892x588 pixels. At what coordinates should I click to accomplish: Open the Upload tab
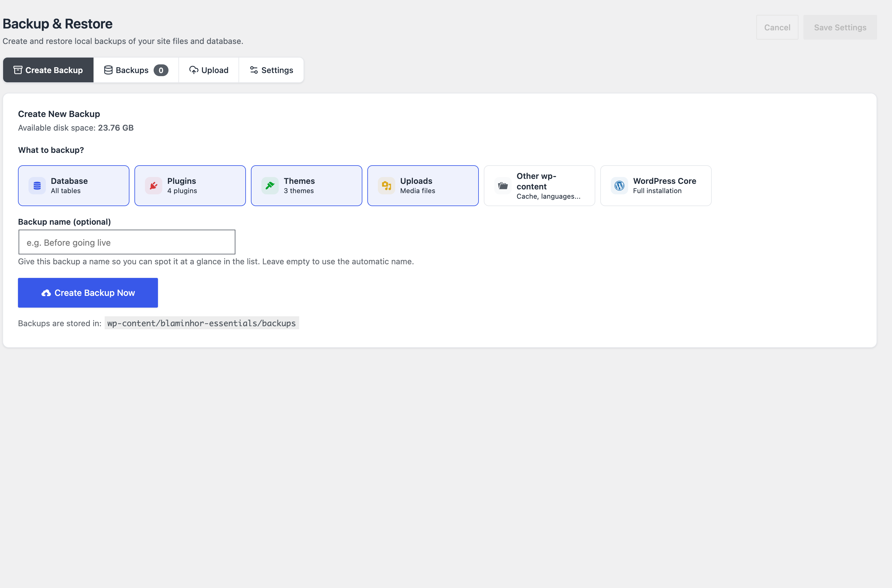pyautogui.click(x=209, y=70)
